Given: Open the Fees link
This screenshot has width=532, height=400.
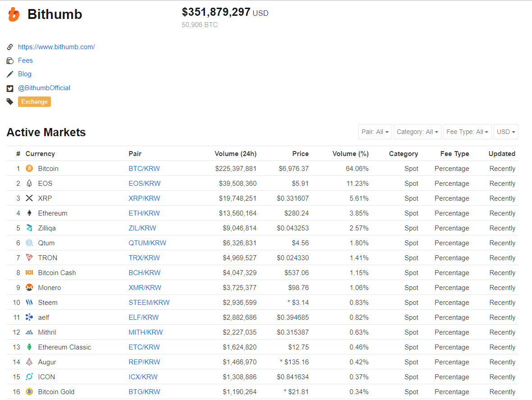Looking at the screenshot, I should click(x=25, y=60).
